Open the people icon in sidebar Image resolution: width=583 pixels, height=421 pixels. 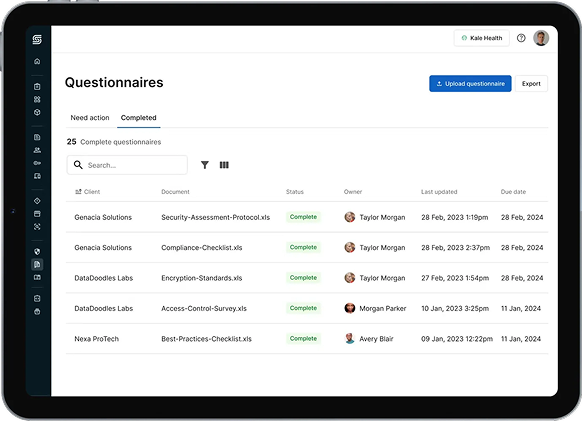pos(37,150)
